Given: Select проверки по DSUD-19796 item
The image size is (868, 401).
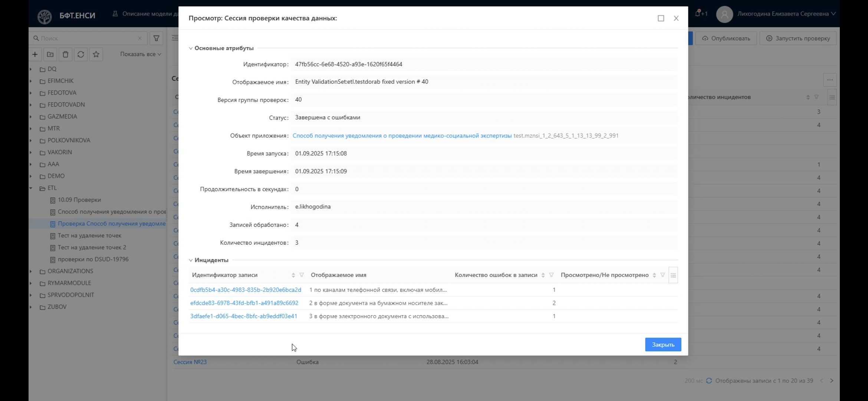Looking at the screenshot, I should point(93,259).
